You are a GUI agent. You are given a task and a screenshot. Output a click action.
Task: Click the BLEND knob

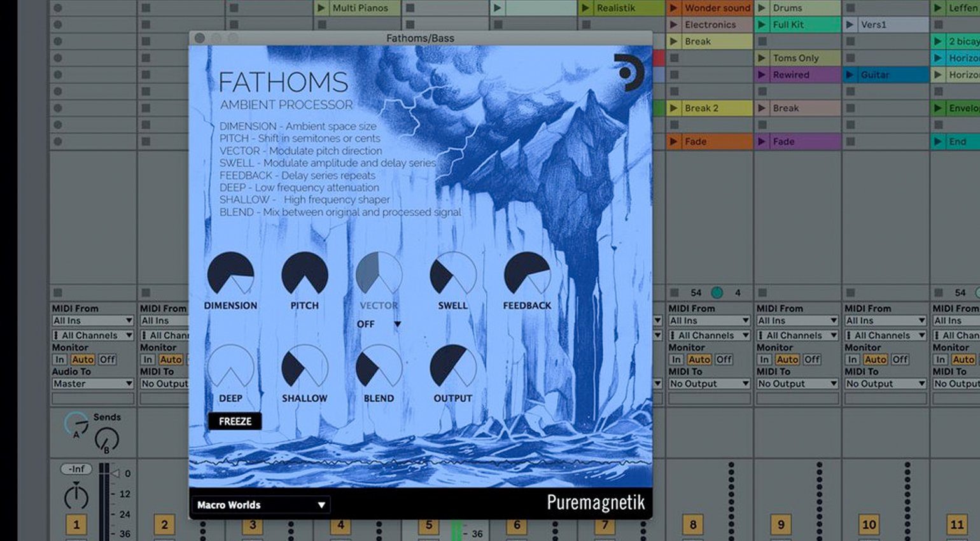[379, 367]
